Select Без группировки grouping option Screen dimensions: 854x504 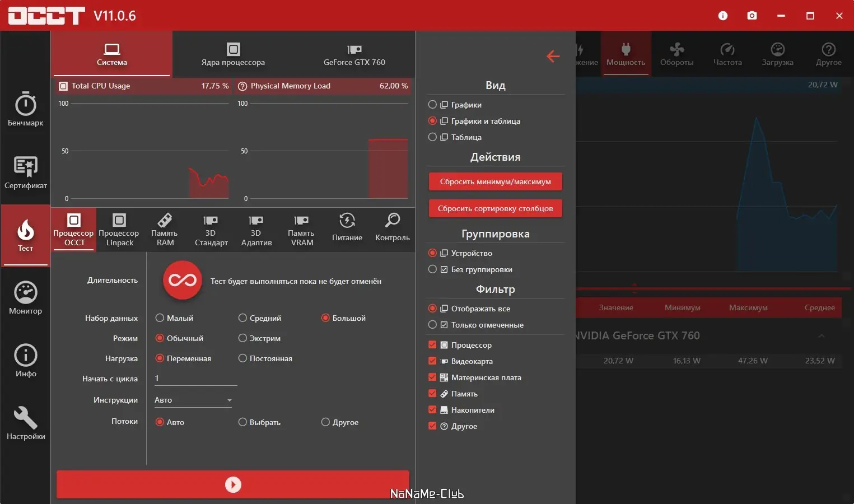pos(470,269)
